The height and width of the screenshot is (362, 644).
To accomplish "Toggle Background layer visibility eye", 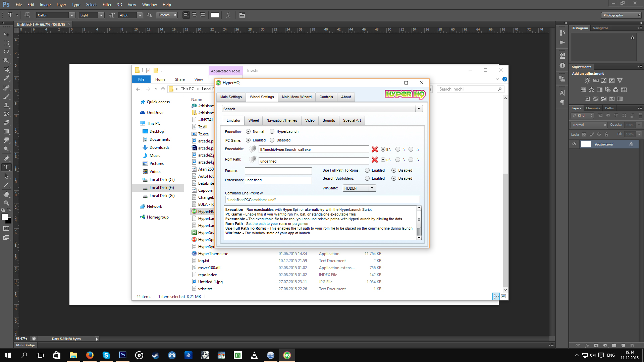I will coord(574,144).
